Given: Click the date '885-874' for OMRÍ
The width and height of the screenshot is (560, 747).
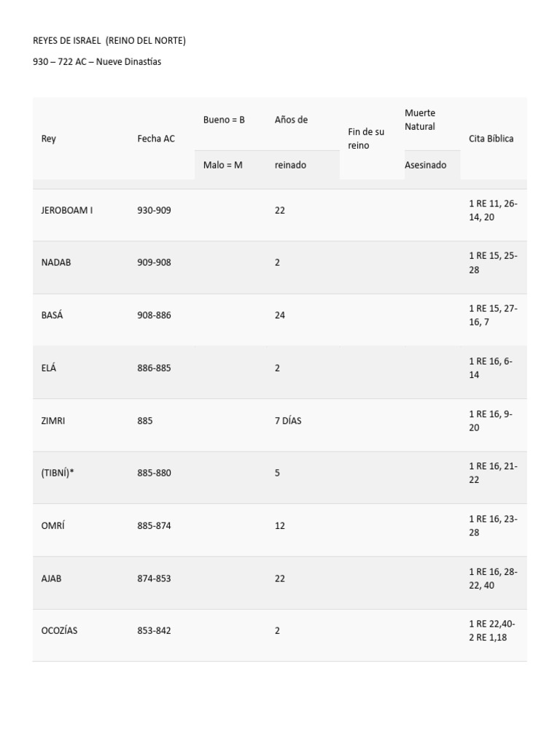Looking at the screenshot, I should 154,525.
